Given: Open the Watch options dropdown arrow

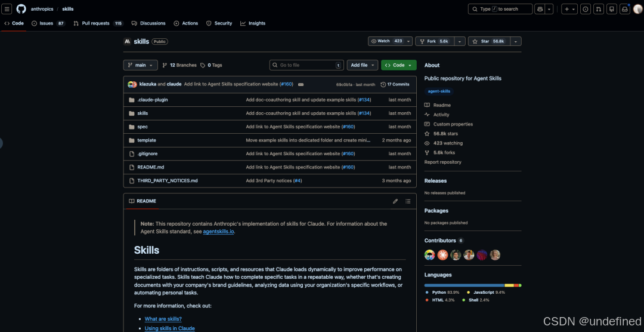Looking at the screenshot, I should click(x=408, y=41).
